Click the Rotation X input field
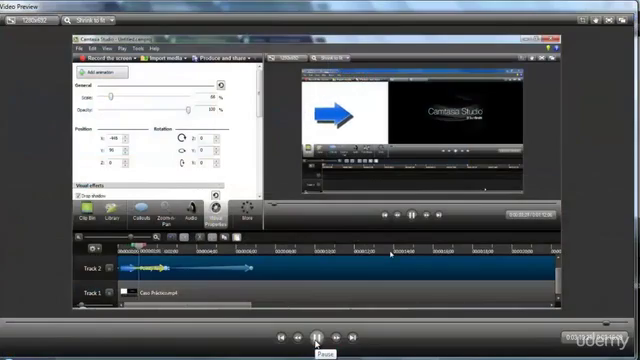 pos(206,162)
